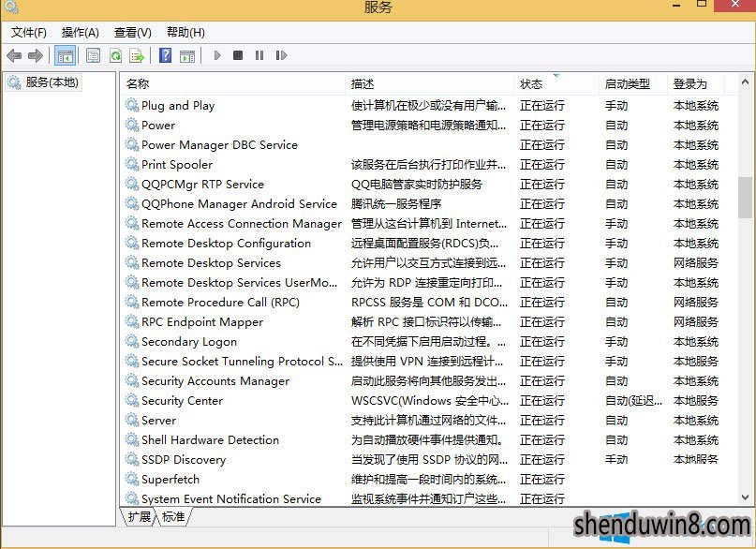Click the gear icon for SSDP Discovery
The height and width of the screenshot is (549, 756).
tap(132, 459)
